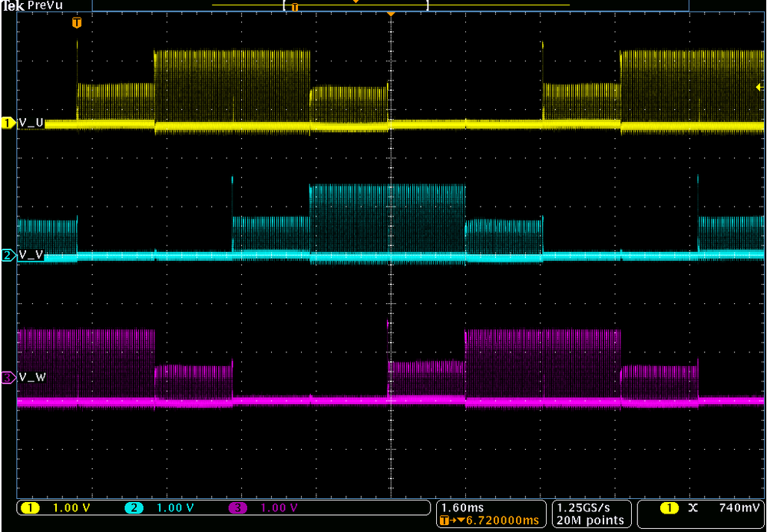Click the V_V channel label
Image resolution: width=767 pixels, height=532 pixels.
(x=31, y=255)
